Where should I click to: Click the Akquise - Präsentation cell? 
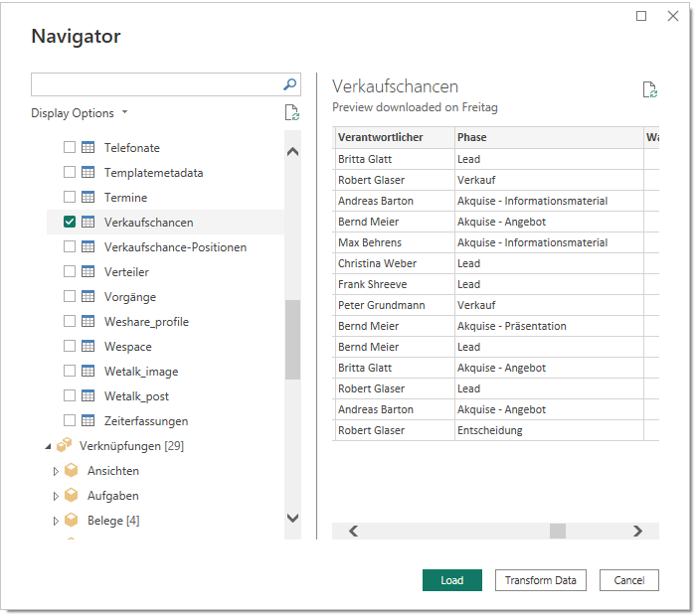pos(549,326)
